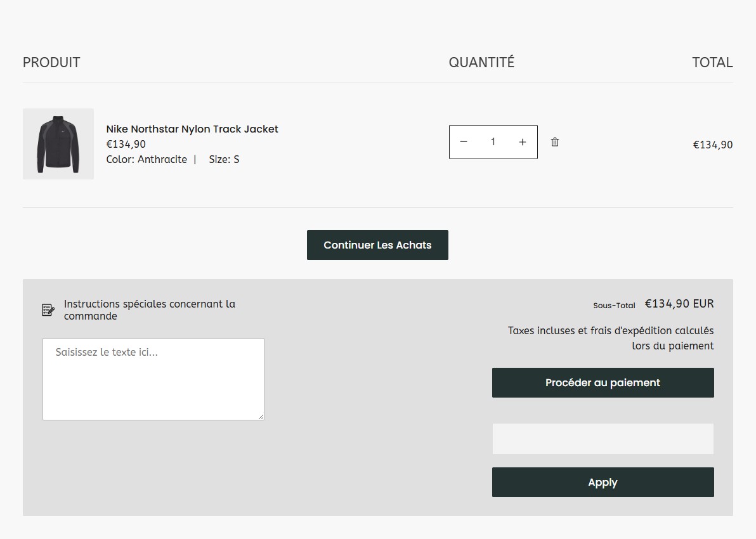
Task: Grab the text area resize handle
Action: (x=260, y=416)
